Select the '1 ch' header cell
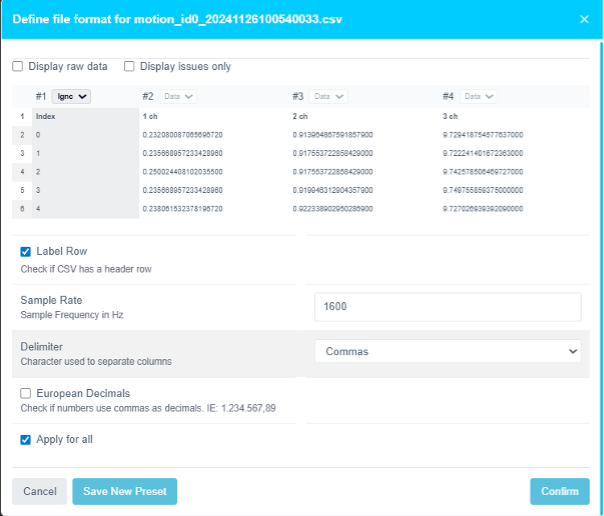Viewport: 604px width, 516px height. (x=150, y=116)
